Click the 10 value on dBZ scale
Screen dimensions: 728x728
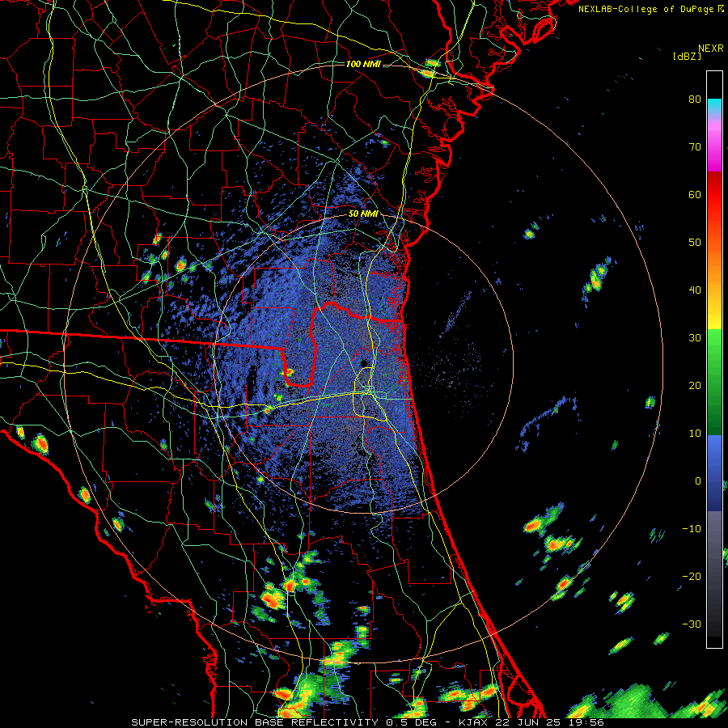click(695, 434)
